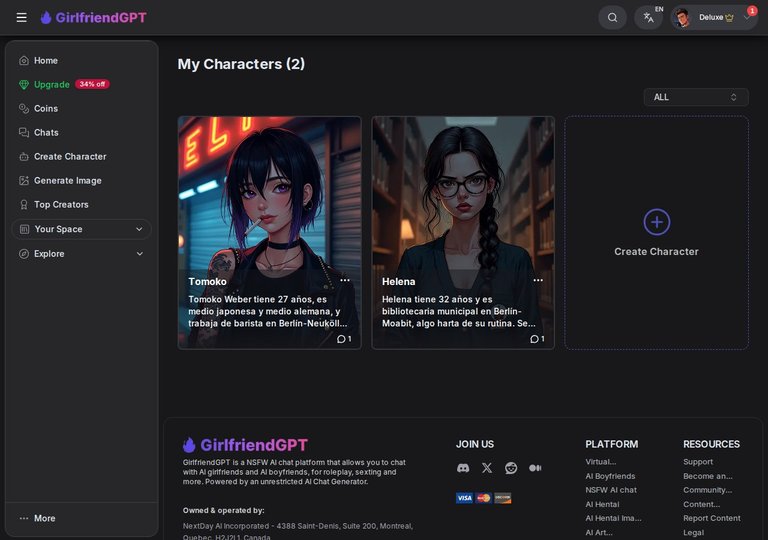Click the notification badge showing 1
The width and height of the screenshot is (768, 540).
pos(752,11)
